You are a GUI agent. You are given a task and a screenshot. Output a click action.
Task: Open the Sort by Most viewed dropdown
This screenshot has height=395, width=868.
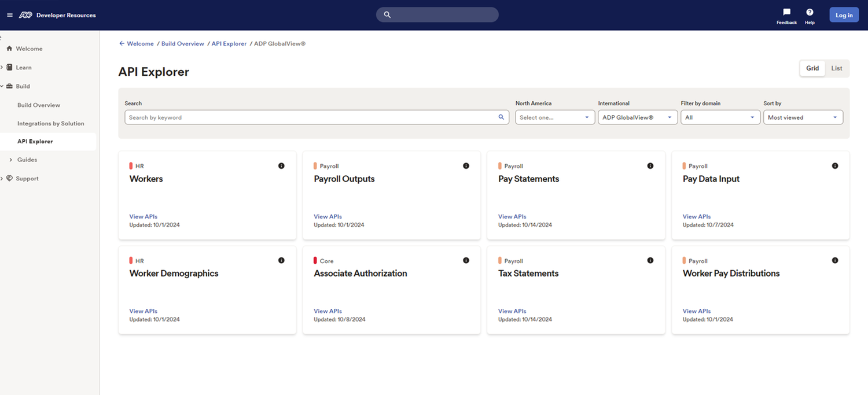click(803, 117)
